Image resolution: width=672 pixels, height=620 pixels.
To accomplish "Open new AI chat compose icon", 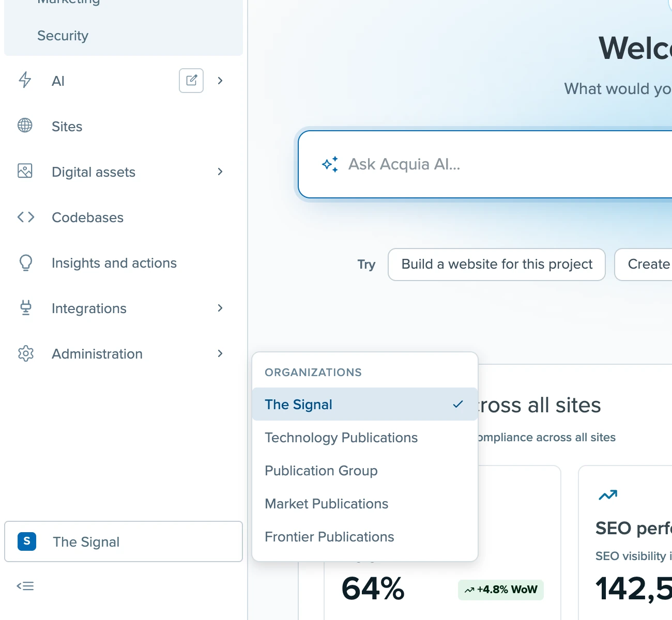I will 191,81.
